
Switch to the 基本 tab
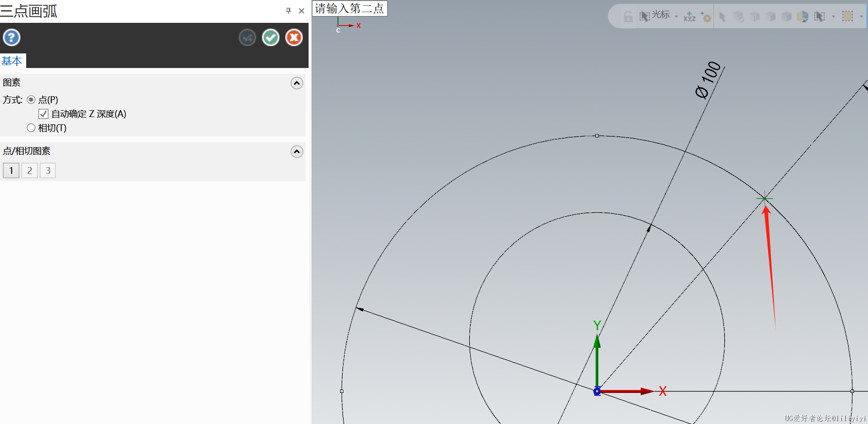click(12, 61)
